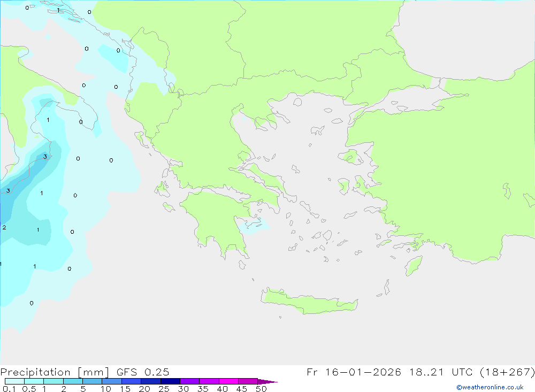The width and height of the screenshot is (535, 392).
Task: Click the 30–35 mm violet legend swatch
Action: (190, 381)
